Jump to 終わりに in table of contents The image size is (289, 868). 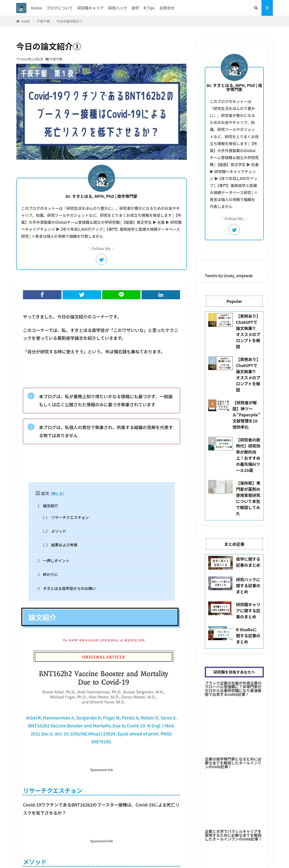(50, 575)
